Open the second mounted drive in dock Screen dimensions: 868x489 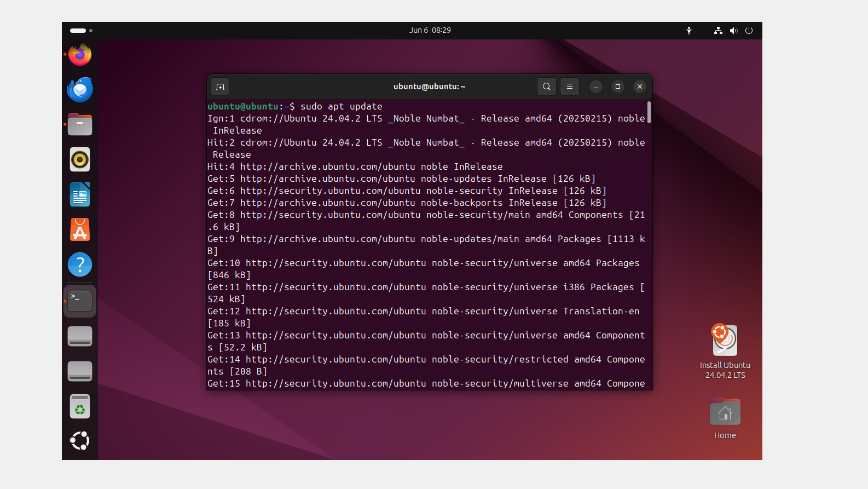tap(80, 371)
